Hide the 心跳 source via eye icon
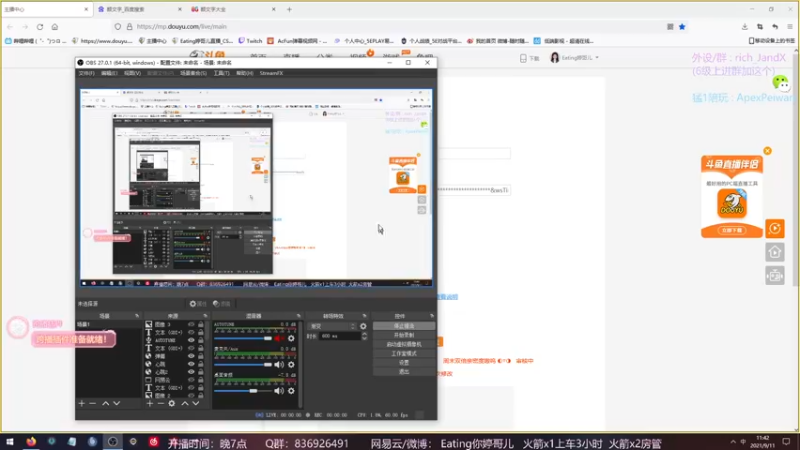Screen dimensions: 800x450 pyautogui.click(x=191, y=364)
